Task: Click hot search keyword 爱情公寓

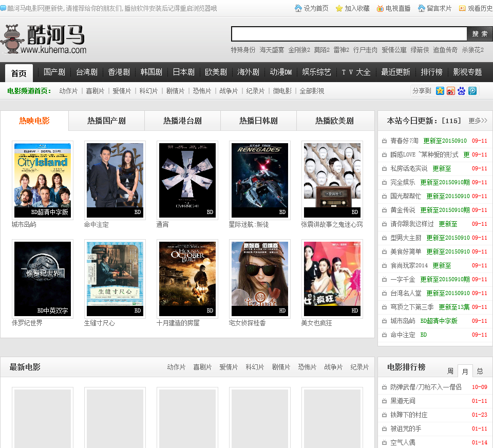Action: 394,50
